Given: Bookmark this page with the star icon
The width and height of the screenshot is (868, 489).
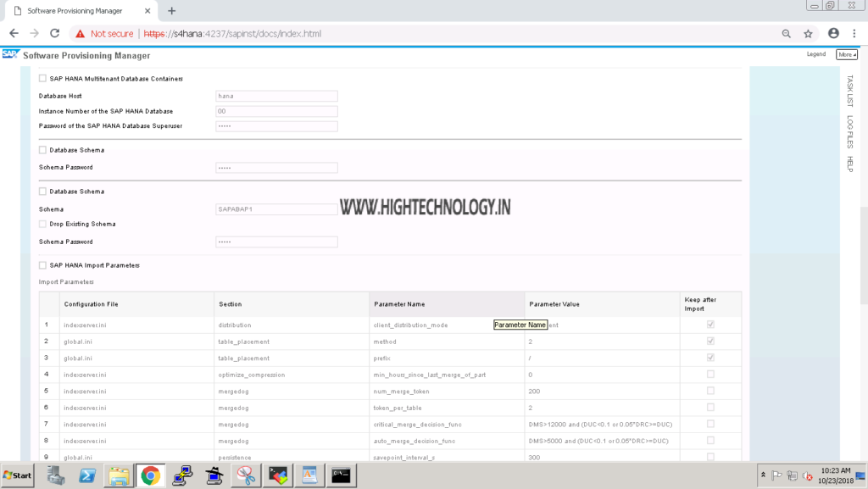Looking at the screenshot, I should [x=808, y=34].
